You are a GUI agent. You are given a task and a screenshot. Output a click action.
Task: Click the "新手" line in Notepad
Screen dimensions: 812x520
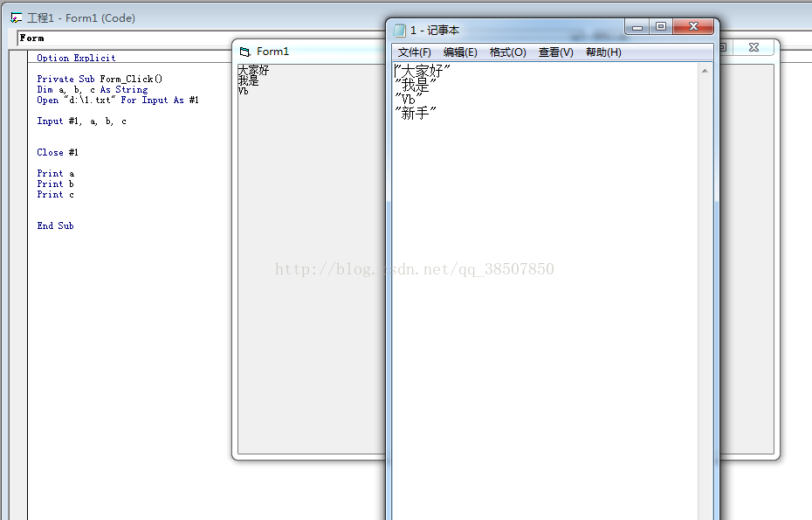tap(416, 113)
